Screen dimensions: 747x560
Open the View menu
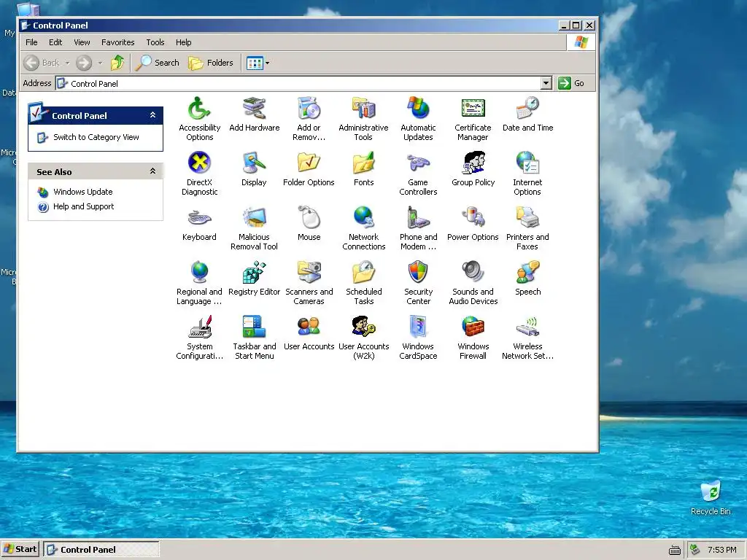[82, 42]
